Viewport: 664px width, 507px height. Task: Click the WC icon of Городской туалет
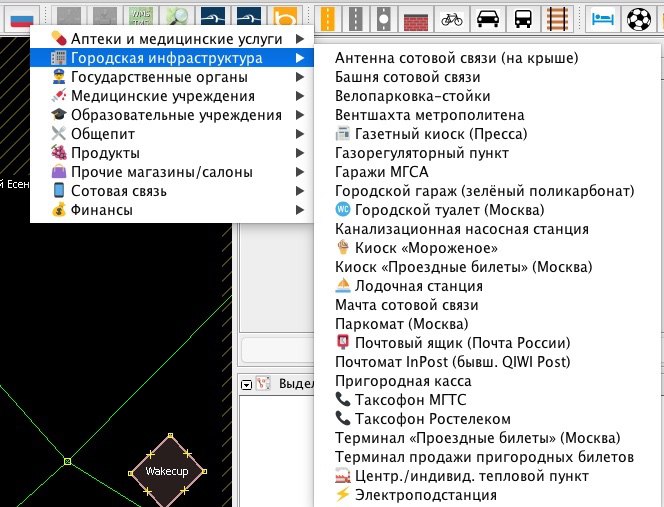click(343, 210)
